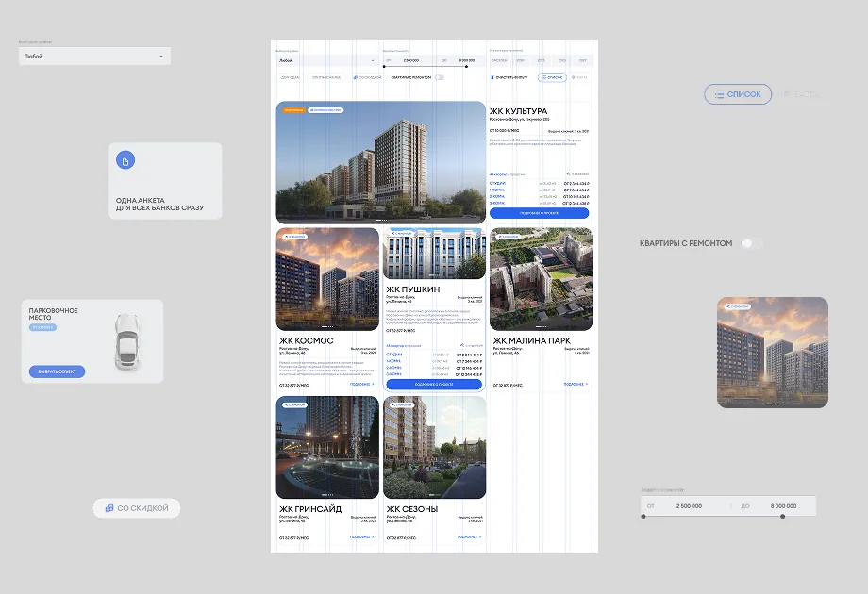Screen dimensions: 868x594
Task: Click the renovation badge on the ЖК Гринсайд photo
Action: pos(294,404)
